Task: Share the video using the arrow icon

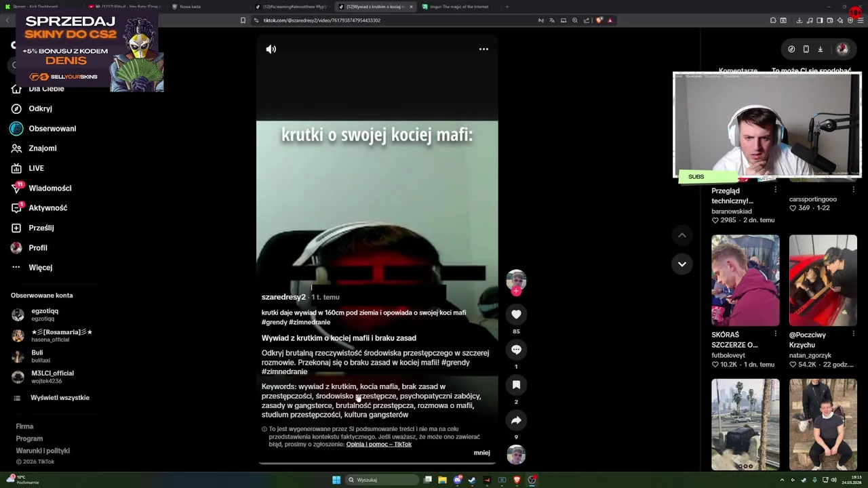Action: [x=516, y=420]
